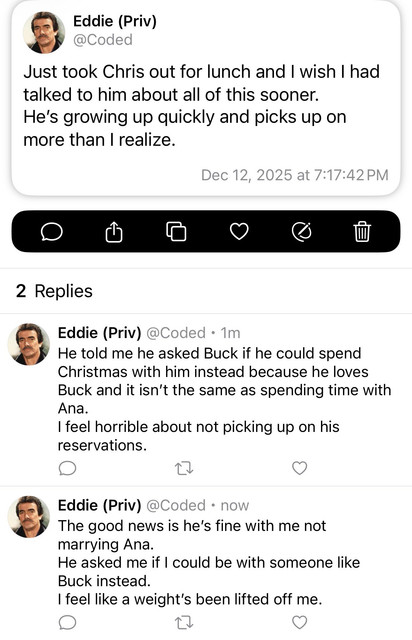Tap the edit post icon in toolbar
This screenshot has width=412, height=640.
(x=302, y=232)
